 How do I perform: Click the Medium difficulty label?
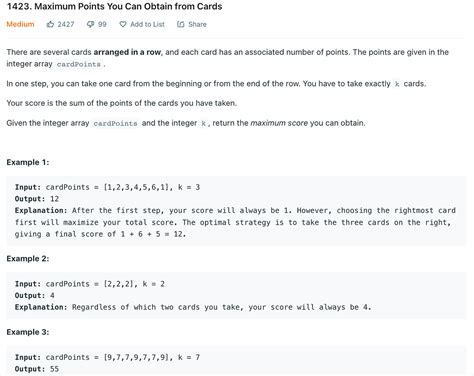20,24
